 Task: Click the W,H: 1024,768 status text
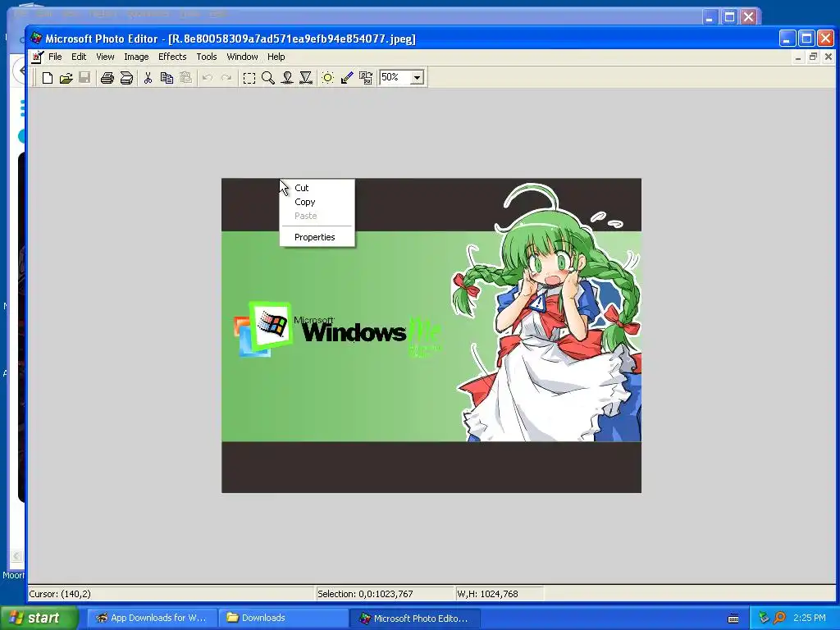pyautogui.click(x=487, y=594)
